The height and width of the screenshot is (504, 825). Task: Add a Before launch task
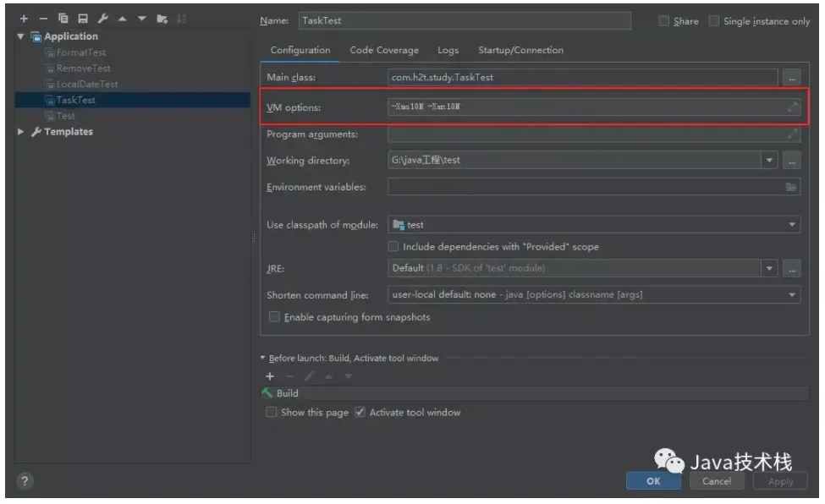click(270, 376)
